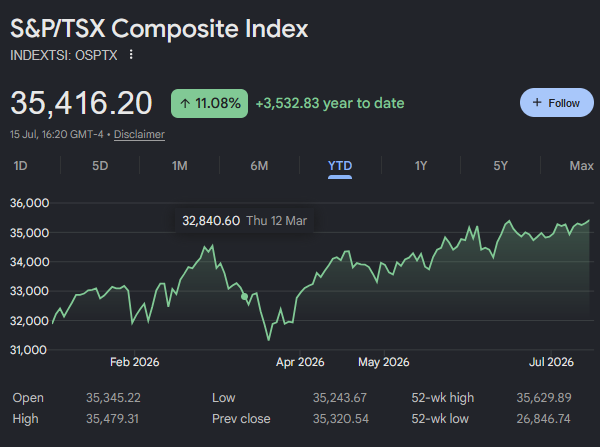Switch to the 1Y range tab

pos(421,166)
